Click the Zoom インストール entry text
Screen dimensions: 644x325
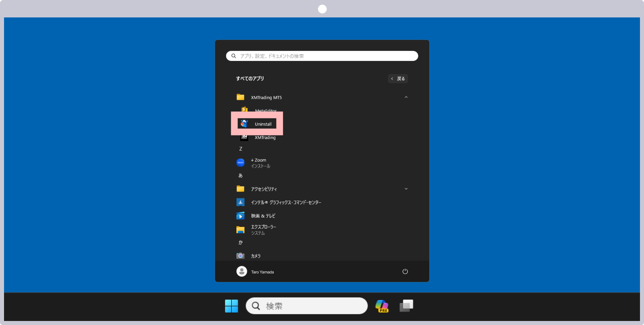(261, 163)
